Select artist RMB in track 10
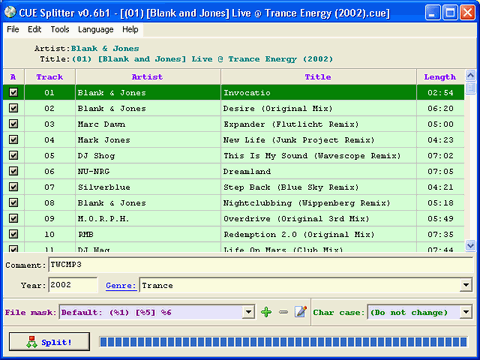 coord(86,234)
